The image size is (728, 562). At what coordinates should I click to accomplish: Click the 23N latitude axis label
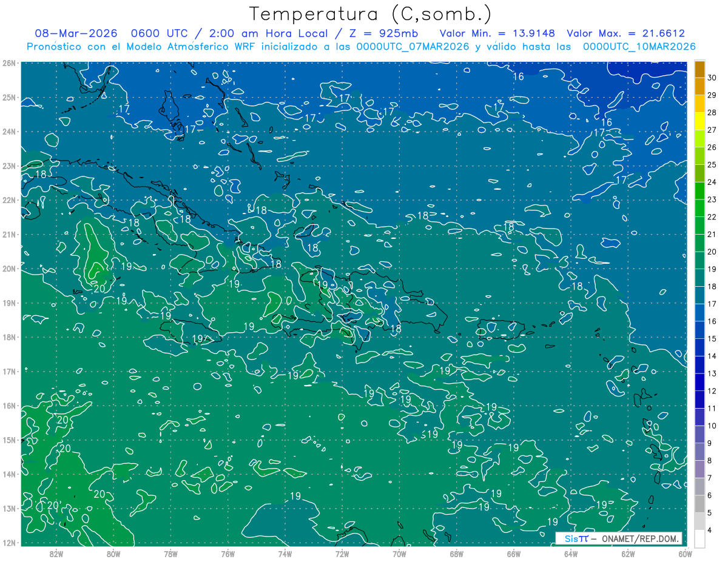pos(9,166)
